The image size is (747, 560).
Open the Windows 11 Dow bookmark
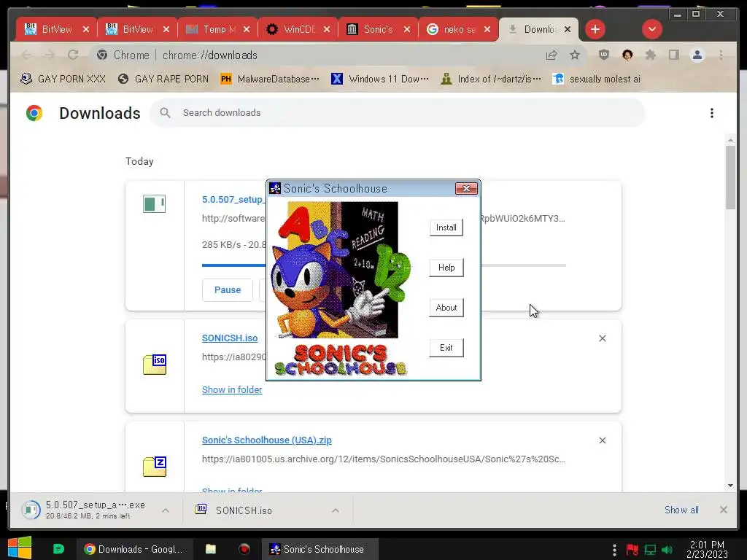click(x=380, y=79)
